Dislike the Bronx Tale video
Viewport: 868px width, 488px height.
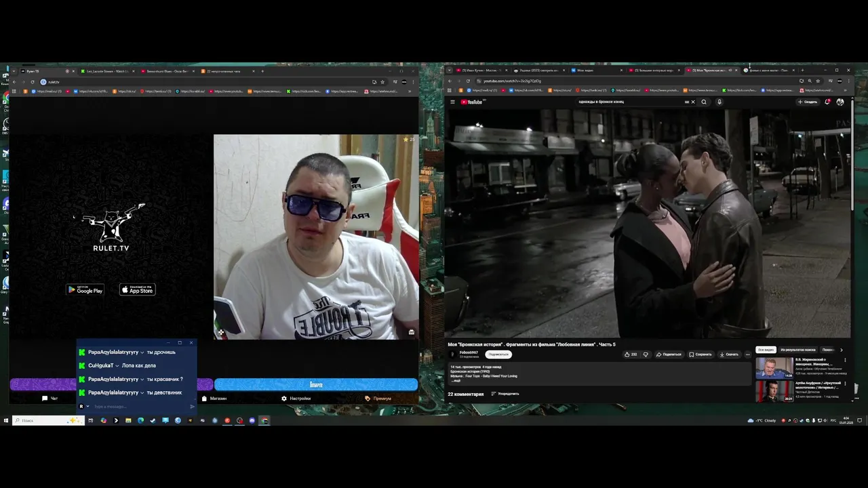point(646,354)
